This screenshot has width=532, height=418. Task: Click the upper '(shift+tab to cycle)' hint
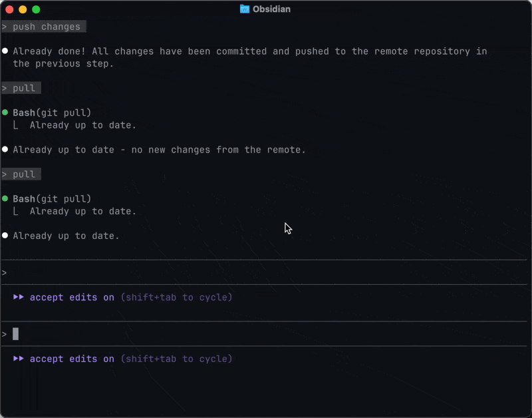pyautogui.click(x=176, y=298)
